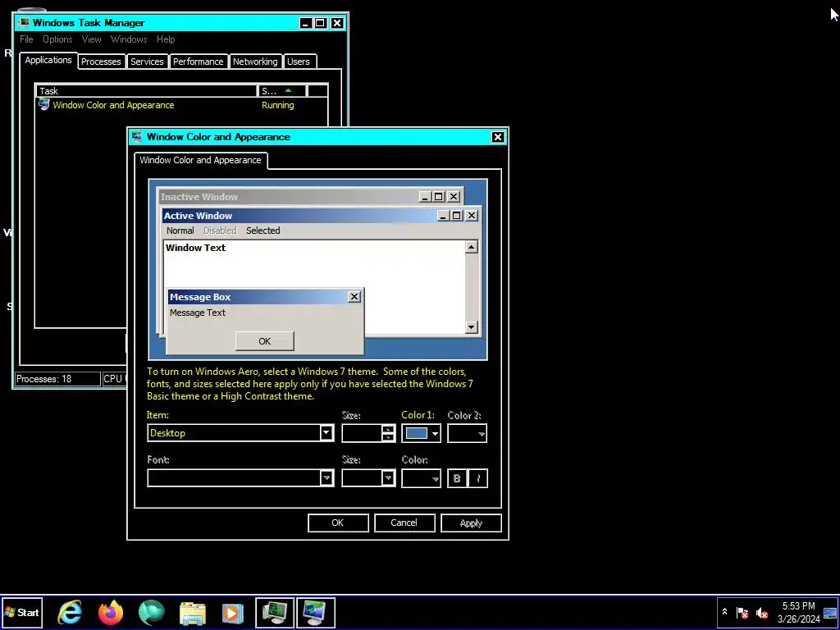Decrease item Size spinner down arrow
840x630 pixels.
coord(388,437)
